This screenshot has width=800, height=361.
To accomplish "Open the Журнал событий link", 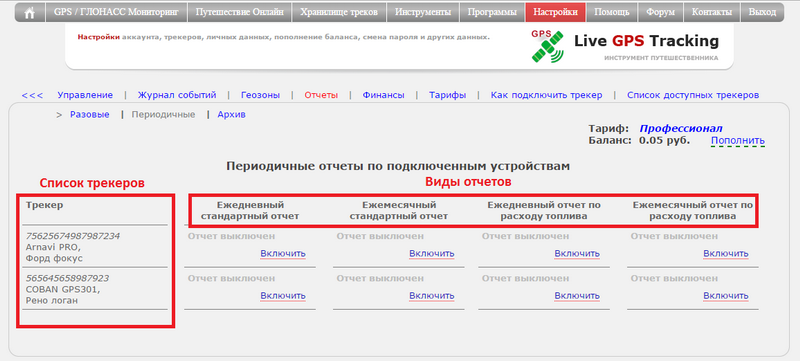I will coord(177,95).
